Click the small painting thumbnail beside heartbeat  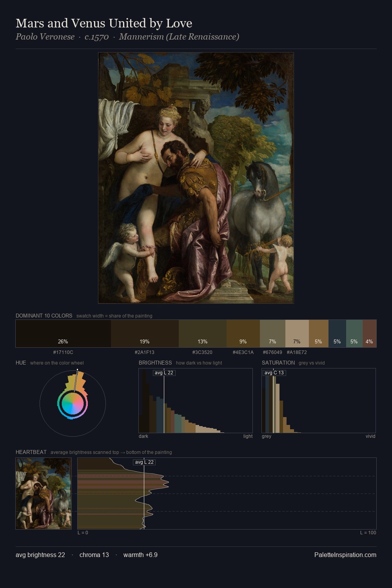point(44,494)
